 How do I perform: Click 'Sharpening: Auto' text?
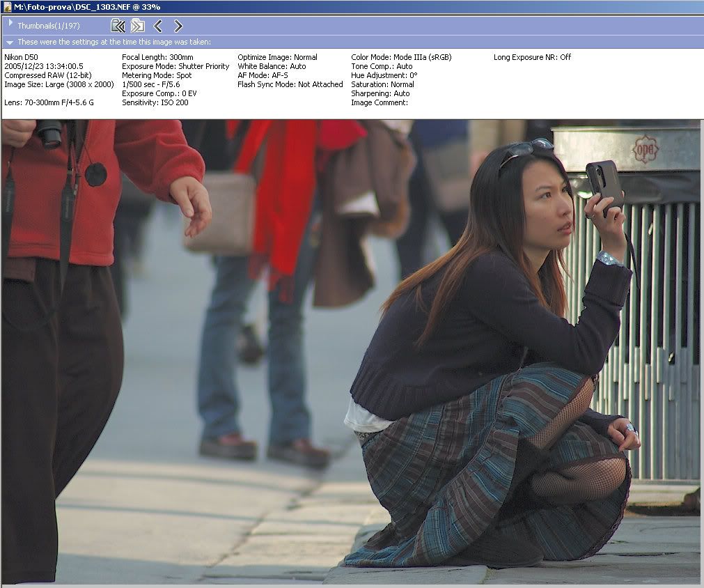click(380, 93)
